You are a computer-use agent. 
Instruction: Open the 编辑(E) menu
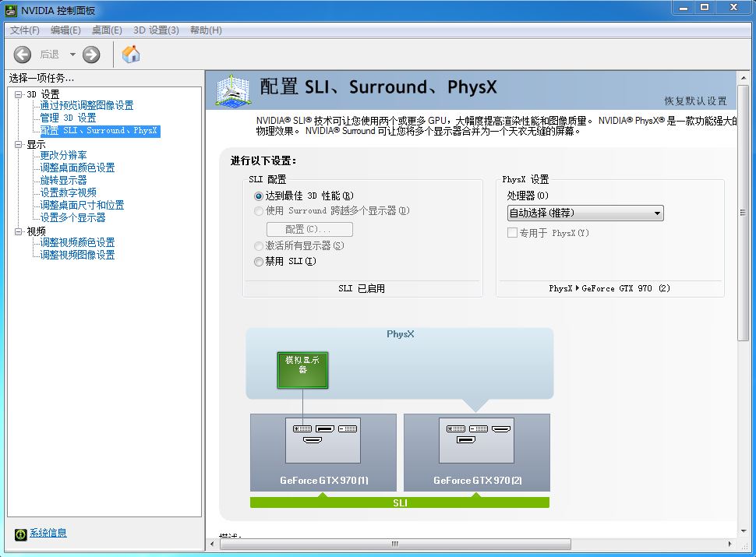65,30
